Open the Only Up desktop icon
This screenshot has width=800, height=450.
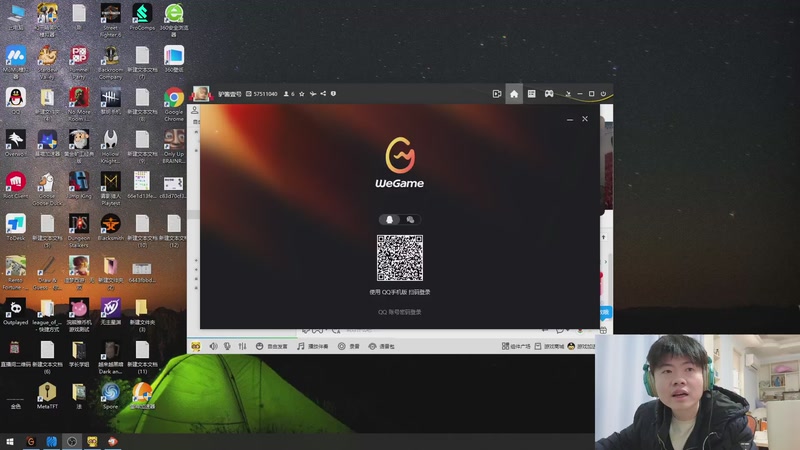click(x=173, y=147)
